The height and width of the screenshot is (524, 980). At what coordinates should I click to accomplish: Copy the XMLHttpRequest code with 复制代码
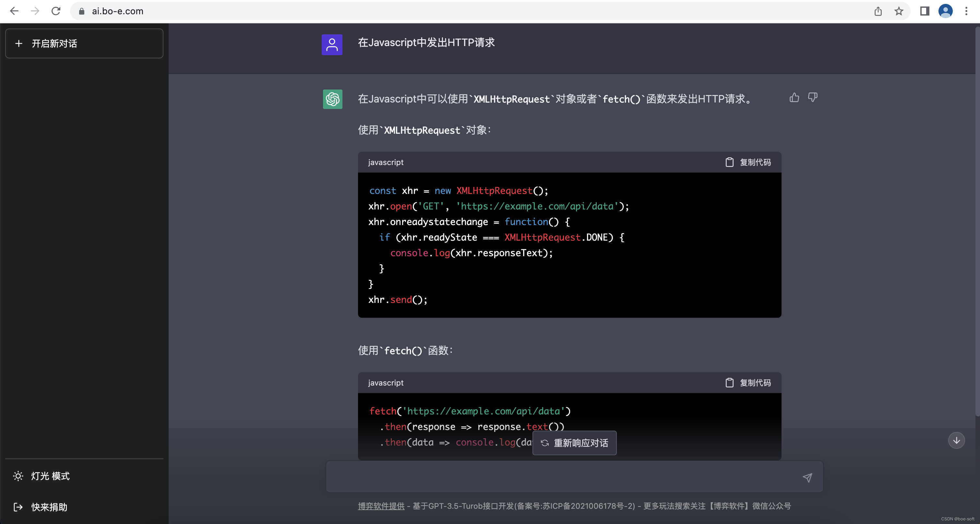coord(748,162)
